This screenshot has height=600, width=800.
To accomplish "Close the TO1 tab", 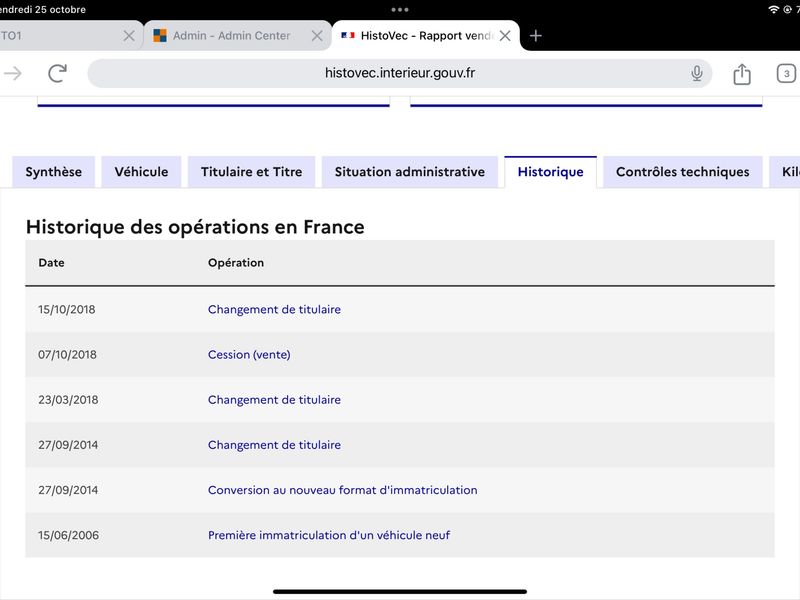I will (x=129, y=36).
